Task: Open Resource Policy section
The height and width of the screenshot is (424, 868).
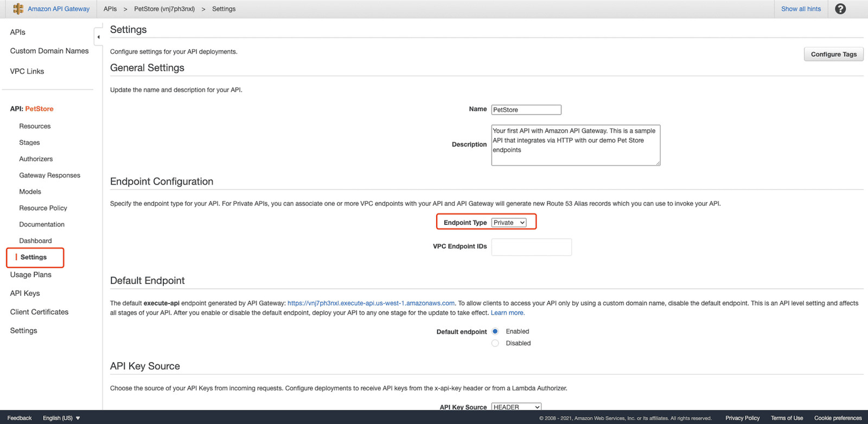Action: (x=43, y=208)
